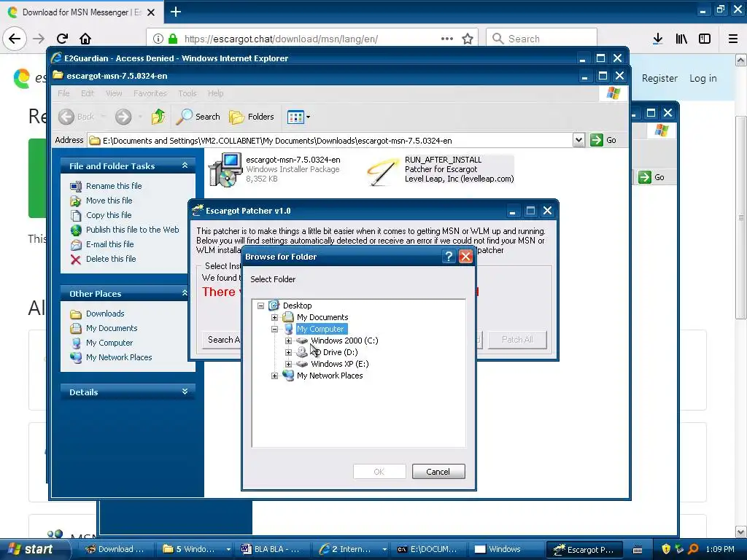Expand My Documents tree node
Screen dimensions: 747x560
[x=274, y=318]
